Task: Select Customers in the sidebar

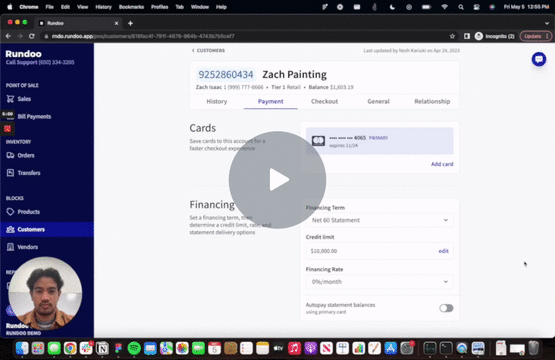Action: 47,229
